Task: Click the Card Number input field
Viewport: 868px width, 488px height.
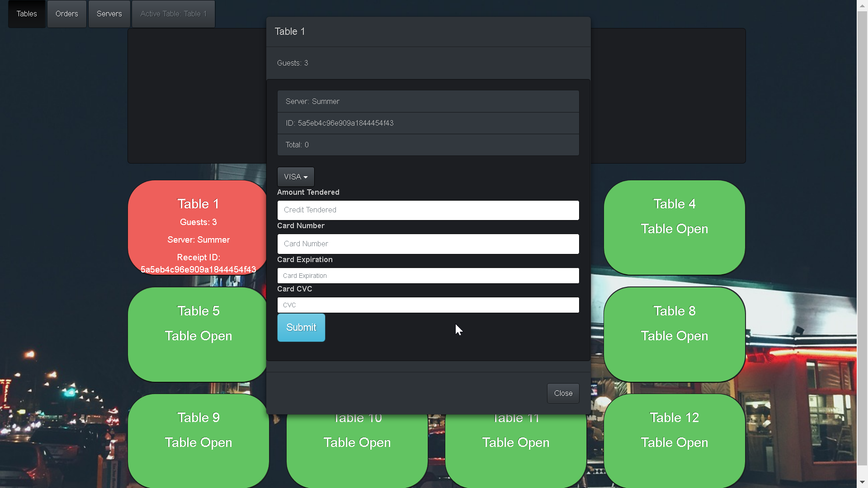Action: [428, 244]
